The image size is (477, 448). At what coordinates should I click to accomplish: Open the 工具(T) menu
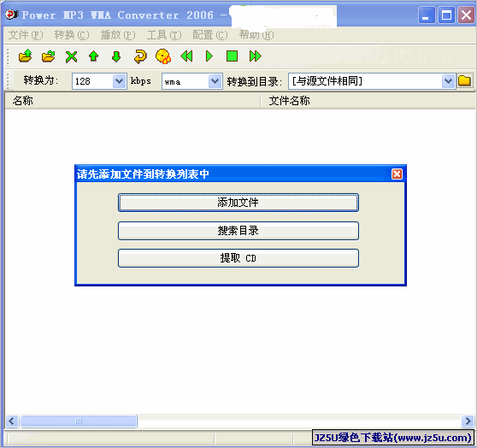click(164, 35)
